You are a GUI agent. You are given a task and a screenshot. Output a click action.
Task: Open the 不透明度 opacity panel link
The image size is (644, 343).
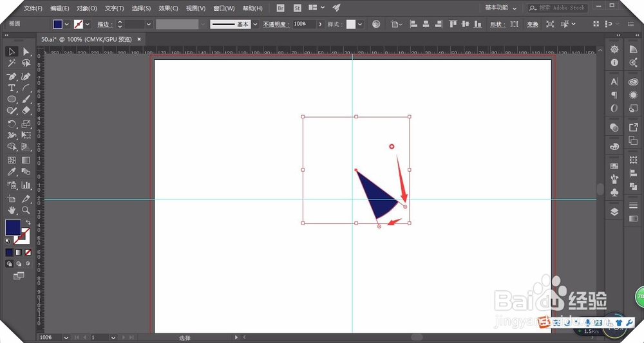[276, 24]
